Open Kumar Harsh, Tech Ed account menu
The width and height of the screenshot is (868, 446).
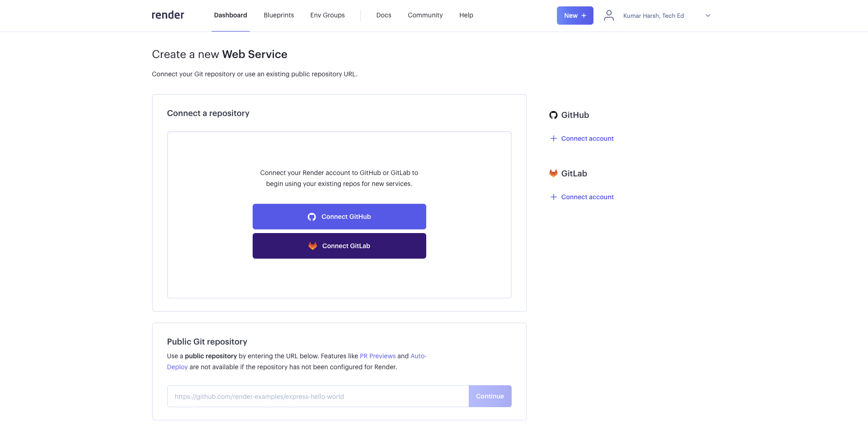click(x=653, y=16)
